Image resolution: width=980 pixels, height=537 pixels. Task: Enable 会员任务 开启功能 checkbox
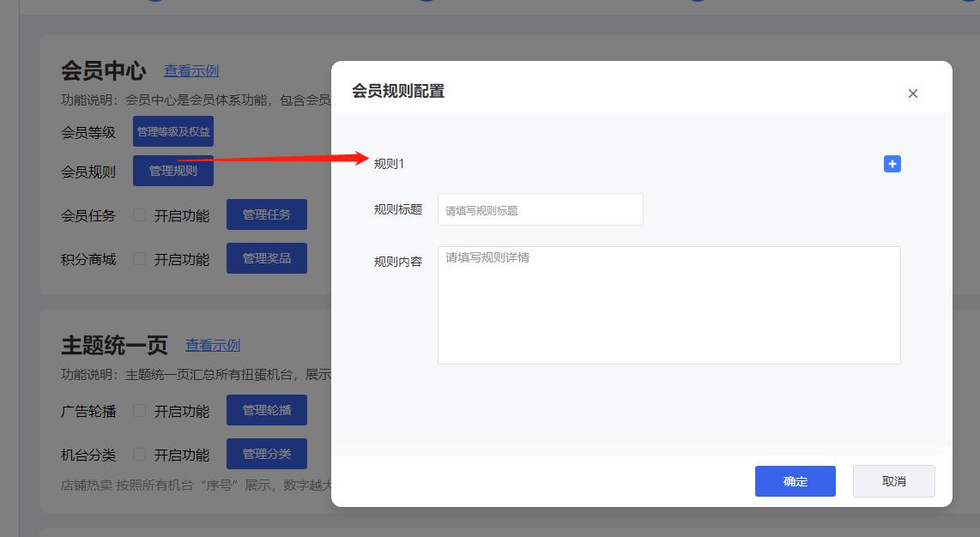coord(139,215)
